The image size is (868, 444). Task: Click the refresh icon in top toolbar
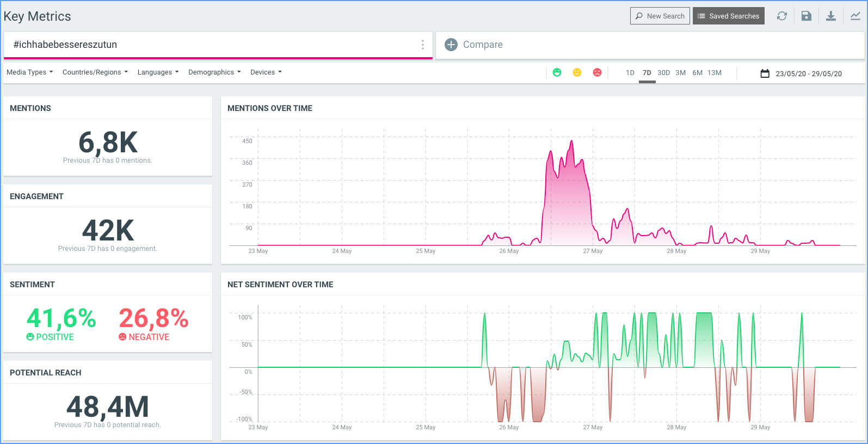coord(781,16)
